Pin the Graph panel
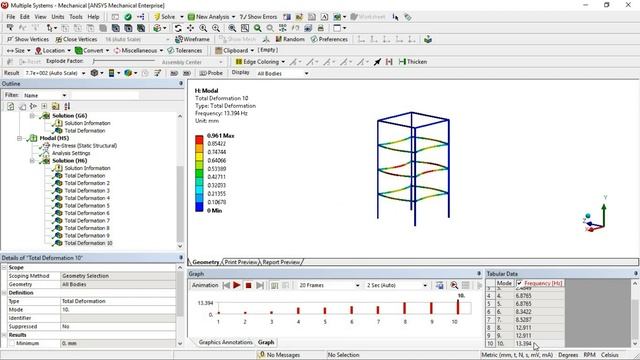This screenshot has height=360, width=640. pyautogui.click(x=479, y=273)
